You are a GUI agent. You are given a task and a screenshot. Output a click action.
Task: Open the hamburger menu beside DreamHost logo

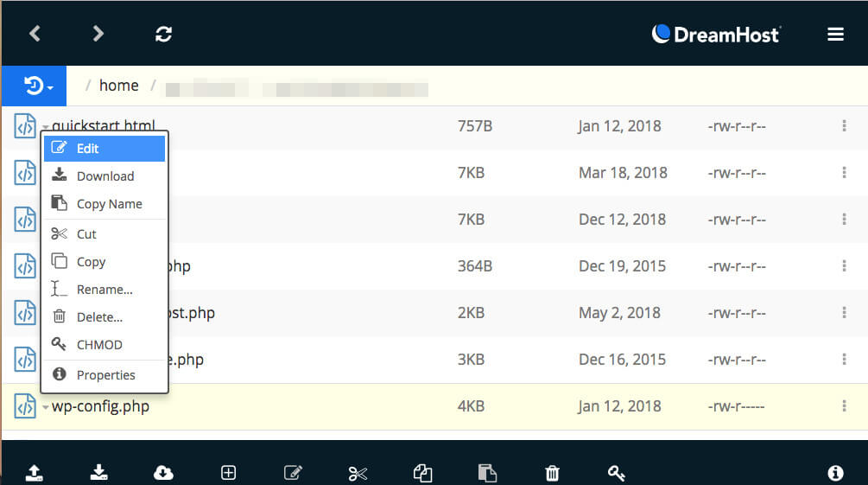coord(835,35)
